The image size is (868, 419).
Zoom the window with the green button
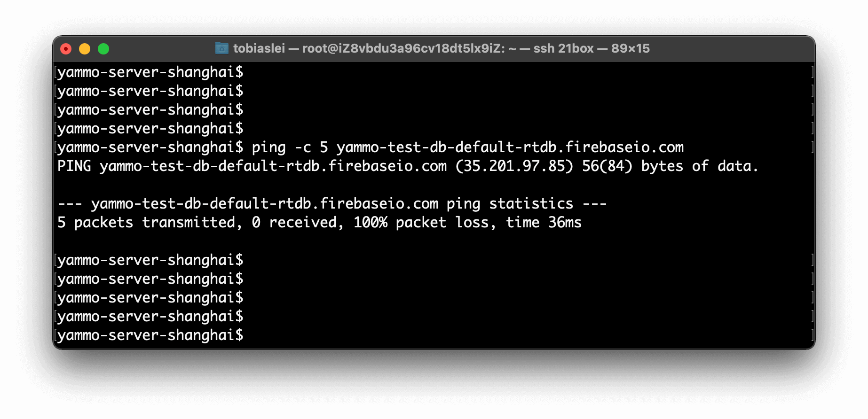[x=103, y=49]
